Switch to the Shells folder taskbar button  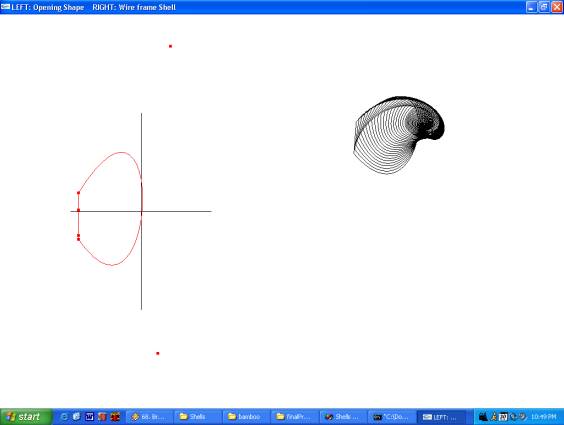click(197, 417)
